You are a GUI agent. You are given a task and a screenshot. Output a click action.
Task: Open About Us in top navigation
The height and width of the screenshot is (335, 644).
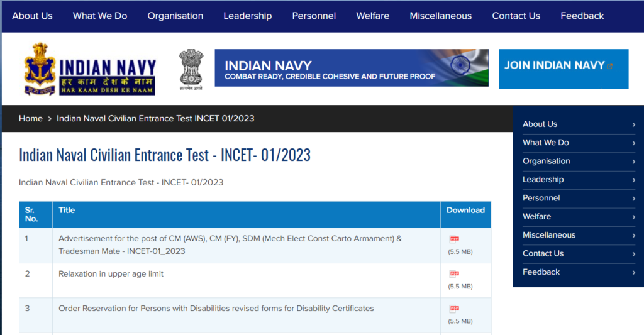(33, 16)
